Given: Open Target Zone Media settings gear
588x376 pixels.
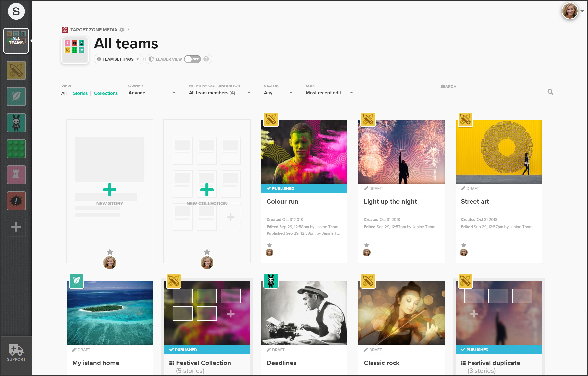Looking at the screenshot, I should click(122, 30).
